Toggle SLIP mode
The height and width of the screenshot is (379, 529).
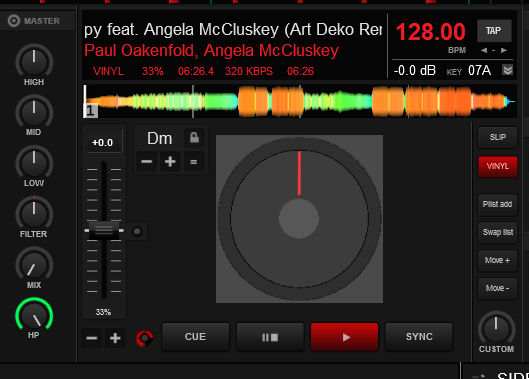coord(498,137)
